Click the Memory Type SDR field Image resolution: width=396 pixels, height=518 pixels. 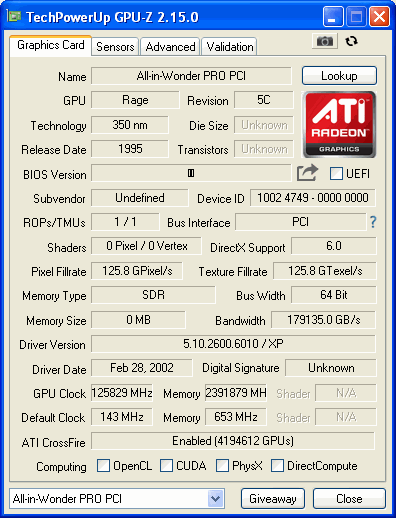pyautogui.click(x=153, y=295)
